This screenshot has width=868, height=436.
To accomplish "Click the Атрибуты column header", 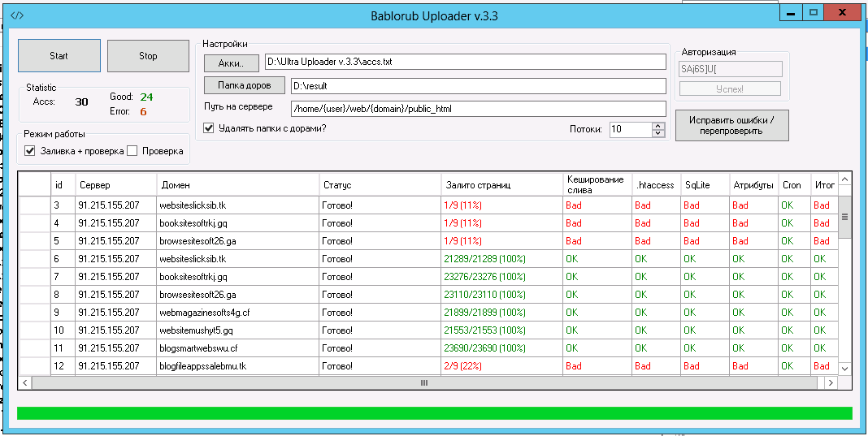I will click(753, 185).
